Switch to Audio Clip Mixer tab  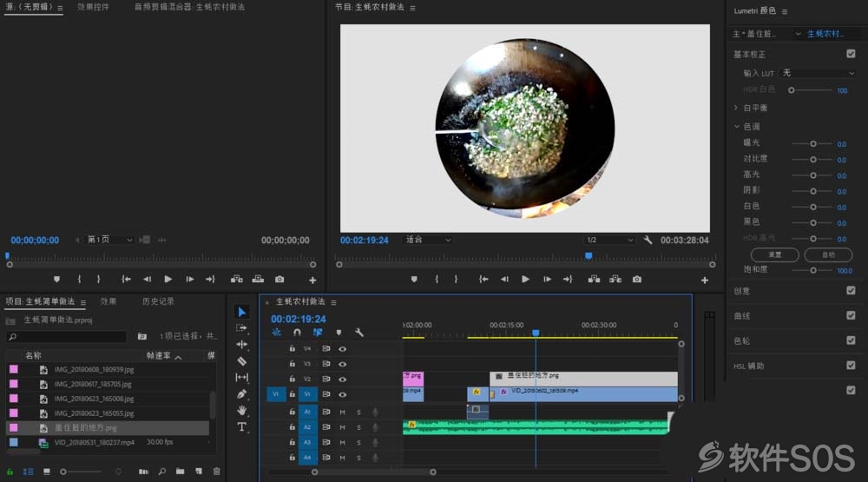190,7
